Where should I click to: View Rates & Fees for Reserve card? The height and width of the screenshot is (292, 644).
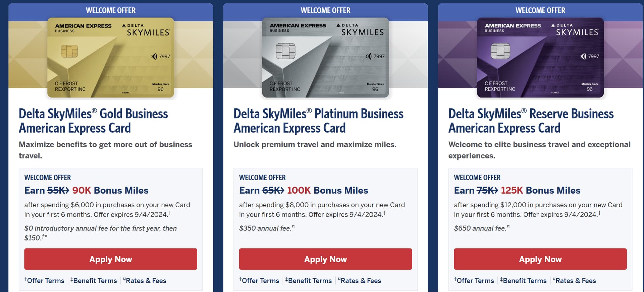575,281
